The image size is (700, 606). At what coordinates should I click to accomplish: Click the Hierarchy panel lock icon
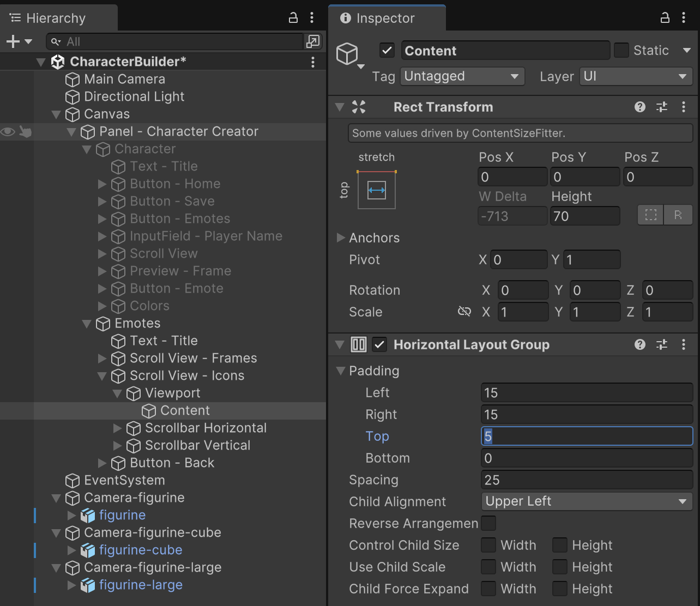point(293,18)
